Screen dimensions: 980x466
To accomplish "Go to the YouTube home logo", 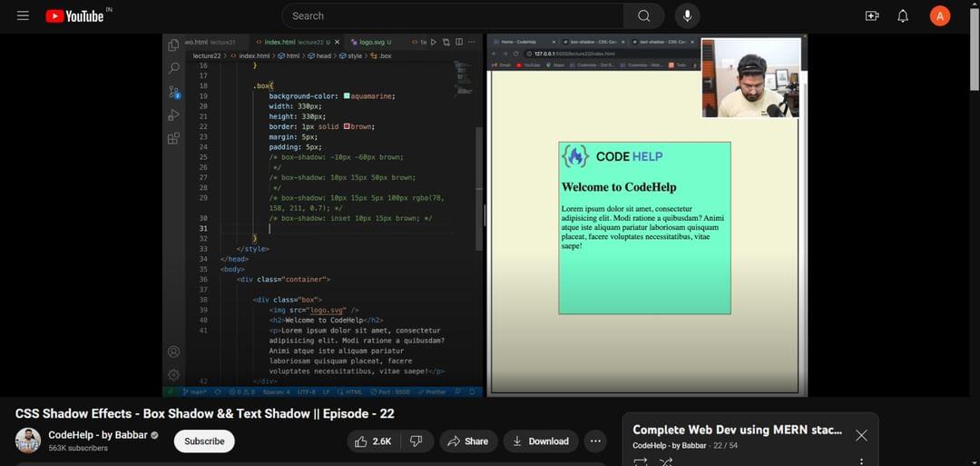I will coord(75,16).
